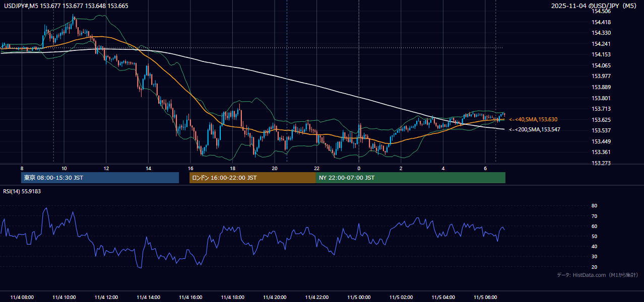
Task: Select the 東京 08:00-15:30 JST session bar
Action: tap(100, 178)
